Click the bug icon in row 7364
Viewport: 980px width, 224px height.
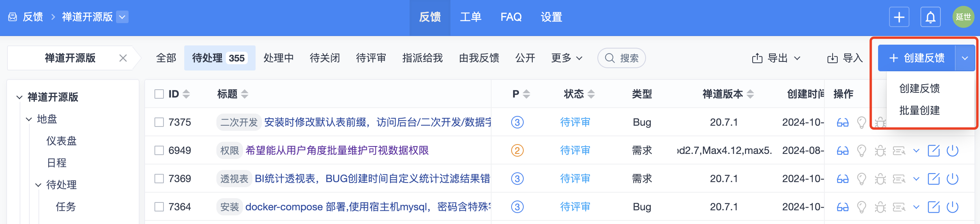[x=880, y=207]
